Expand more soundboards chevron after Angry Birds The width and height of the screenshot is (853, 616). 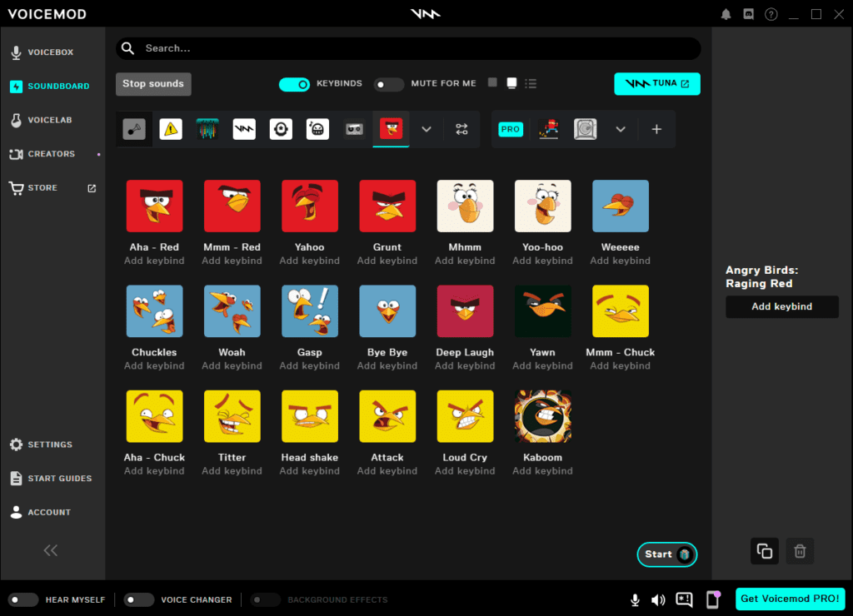(x=426, y=129)
